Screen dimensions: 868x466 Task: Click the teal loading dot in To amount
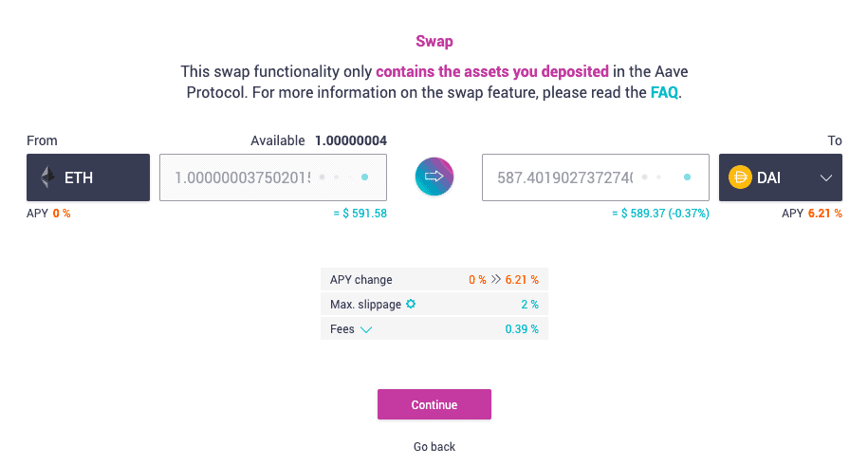(x=688, y=177)
